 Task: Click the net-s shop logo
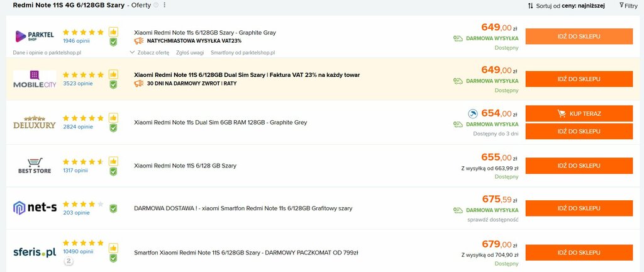point(35,208)
